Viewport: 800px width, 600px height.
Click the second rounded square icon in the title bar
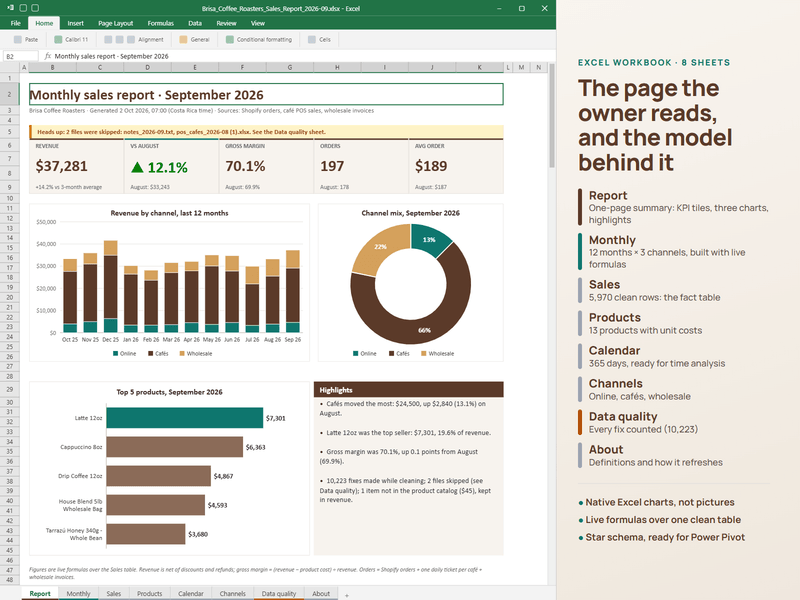[x=35, y=8]
